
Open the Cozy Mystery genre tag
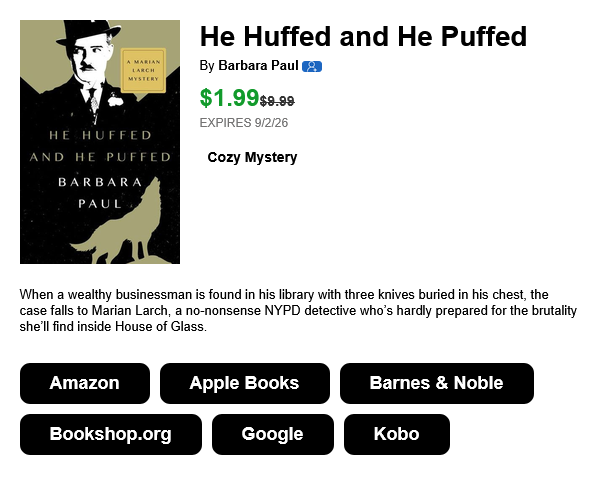pyautogui.click(x=252, y=157)
